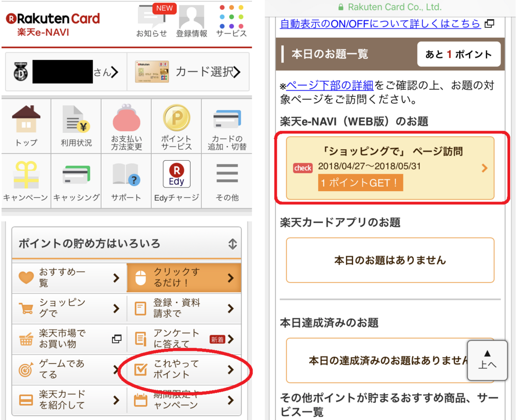Open ゲームであてる menu item
Viewport: 529px width, 420px height.
point(70,369)
